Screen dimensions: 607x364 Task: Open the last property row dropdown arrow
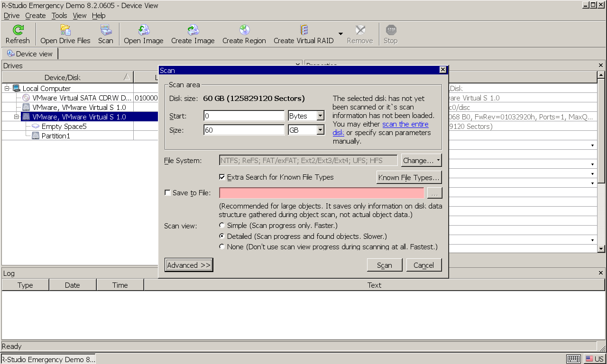pos(593,240)
